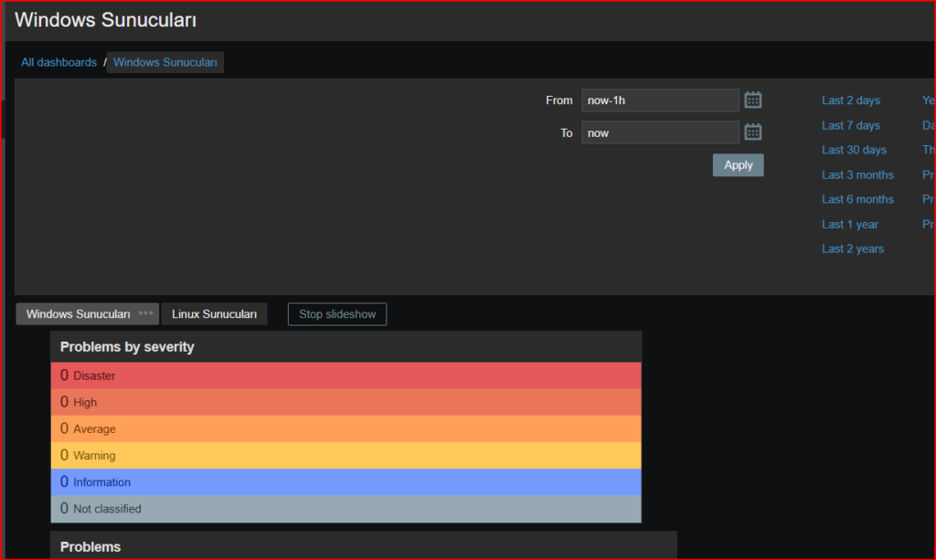The height and width of the screenshot is (560, 936).
Task: Select Last 3 months time range
Action: 857,174
